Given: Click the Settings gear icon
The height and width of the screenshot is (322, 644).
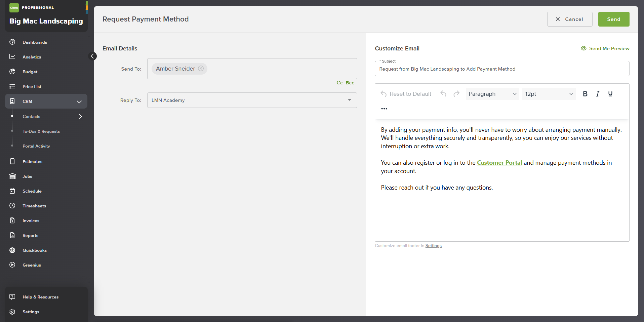Looking at the screenshot, I should point(12,312).
